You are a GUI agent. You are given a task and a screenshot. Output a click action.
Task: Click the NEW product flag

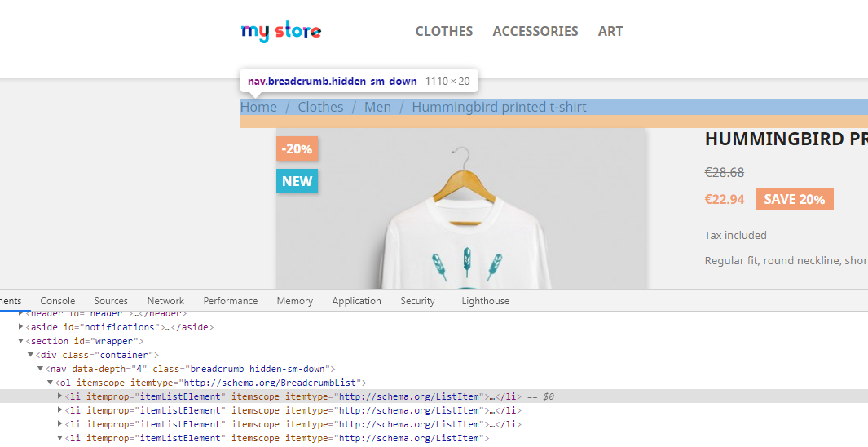[x=297, y=181]
